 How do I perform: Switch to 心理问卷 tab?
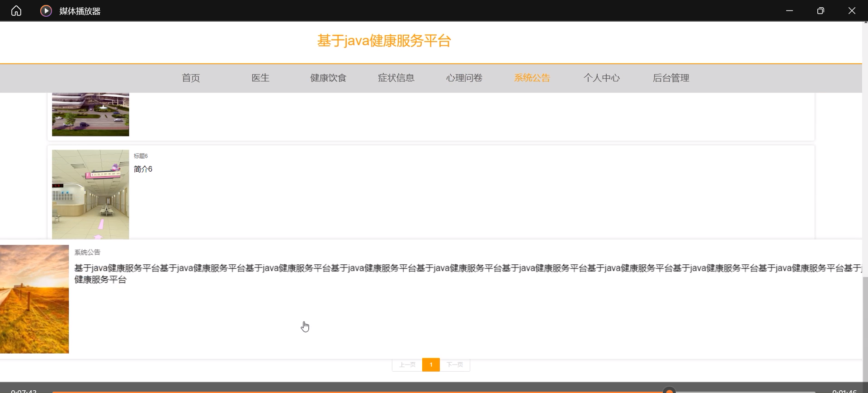(464, 78)
